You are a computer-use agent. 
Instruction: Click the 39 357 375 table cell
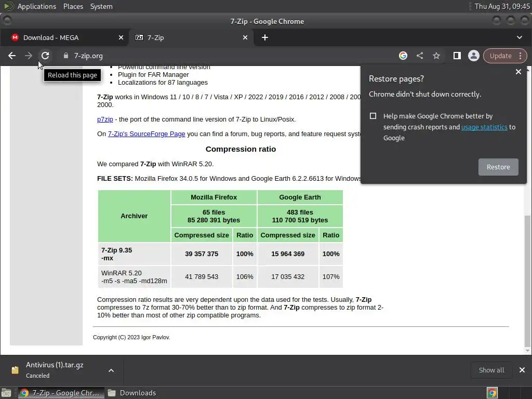tap(202, 254)
